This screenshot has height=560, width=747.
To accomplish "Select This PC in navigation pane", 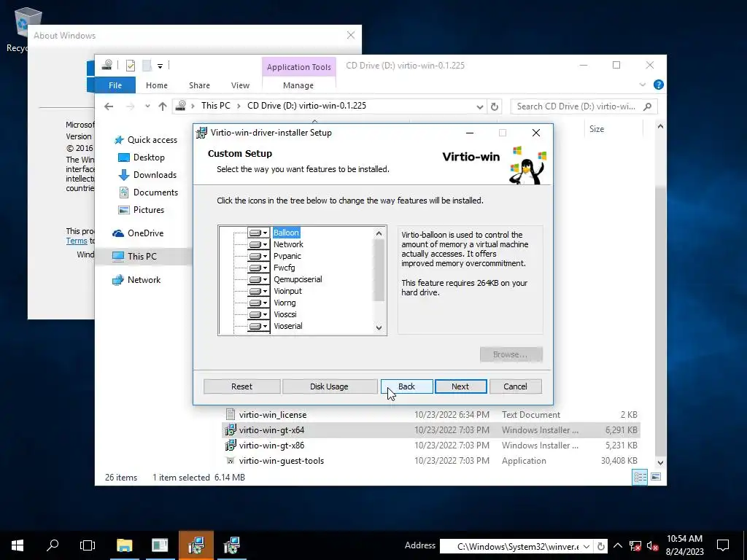I will (x=142, y=256).
